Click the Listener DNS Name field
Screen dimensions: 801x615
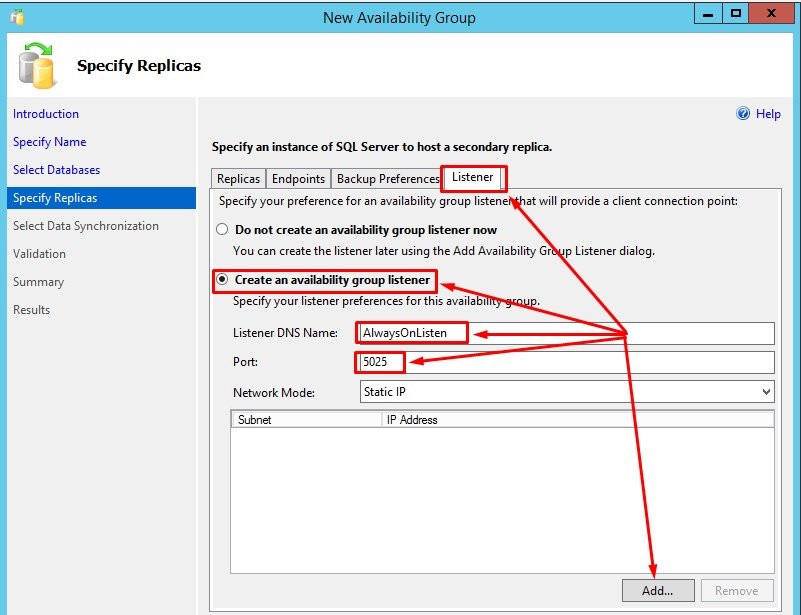[x=566, y=333]
